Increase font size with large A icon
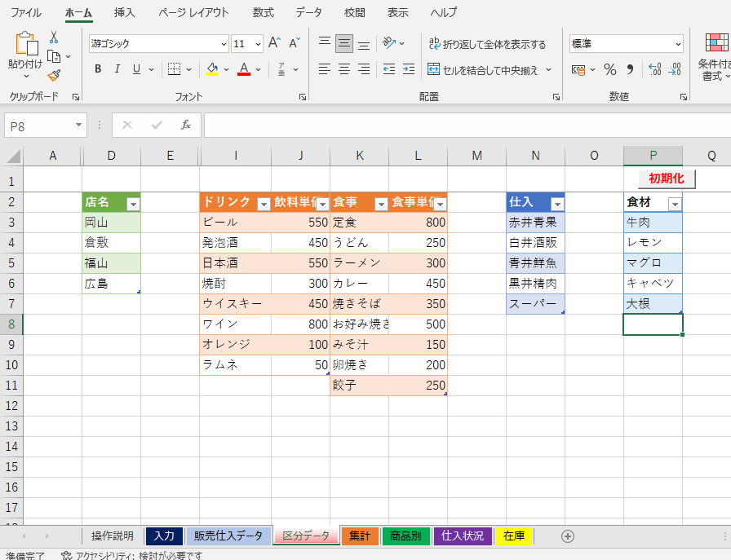Image resolution: width=731 pixels, height=560 pixels. pos(275,43)
